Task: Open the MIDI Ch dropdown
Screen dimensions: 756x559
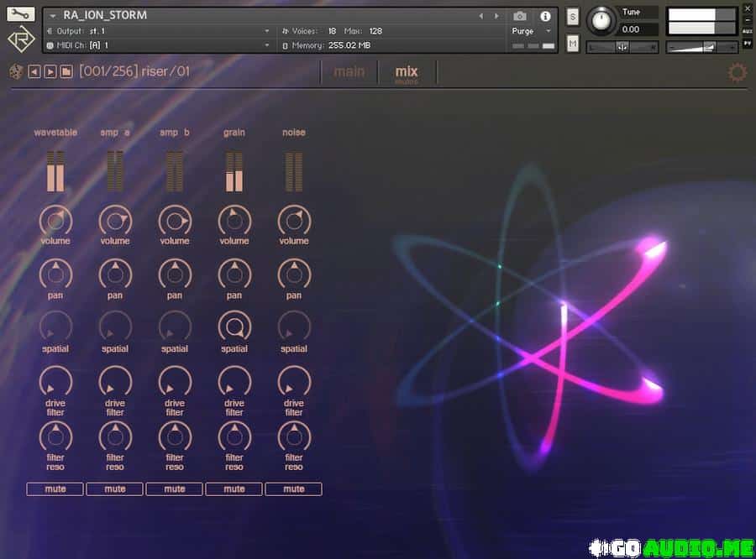Action: point(266,45)
